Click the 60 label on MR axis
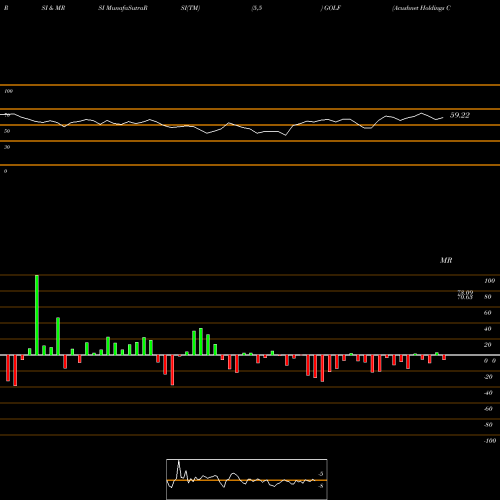Image resolution: width=500 pixels, height=500 pixels. [488, 313]
